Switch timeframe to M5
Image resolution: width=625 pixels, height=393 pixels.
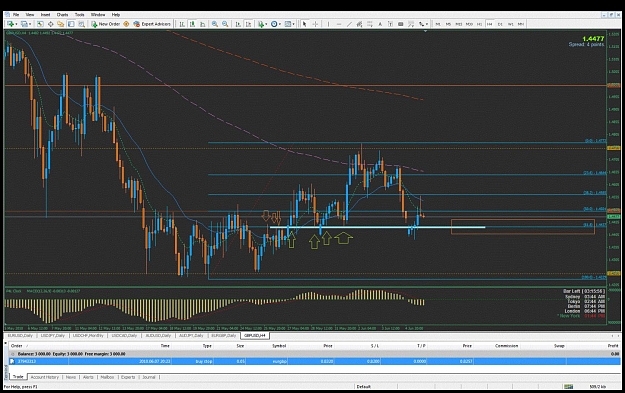click(448, 24)
